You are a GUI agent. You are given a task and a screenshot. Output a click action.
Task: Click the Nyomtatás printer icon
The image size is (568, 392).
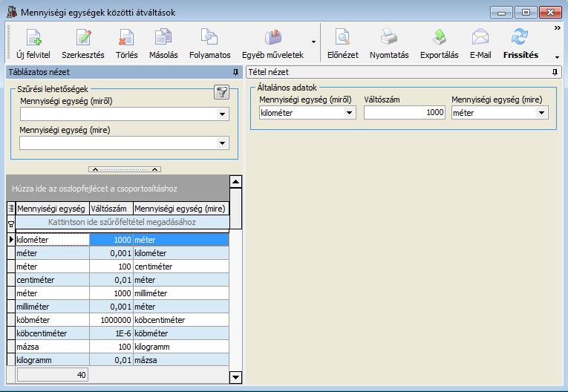click(389, 38)
